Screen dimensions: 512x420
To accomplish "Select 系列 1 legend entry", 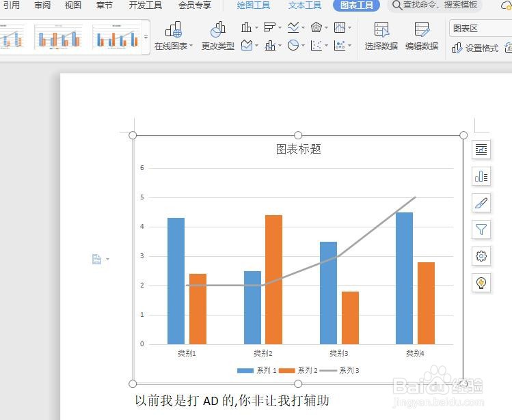I will tap(257, 370).
